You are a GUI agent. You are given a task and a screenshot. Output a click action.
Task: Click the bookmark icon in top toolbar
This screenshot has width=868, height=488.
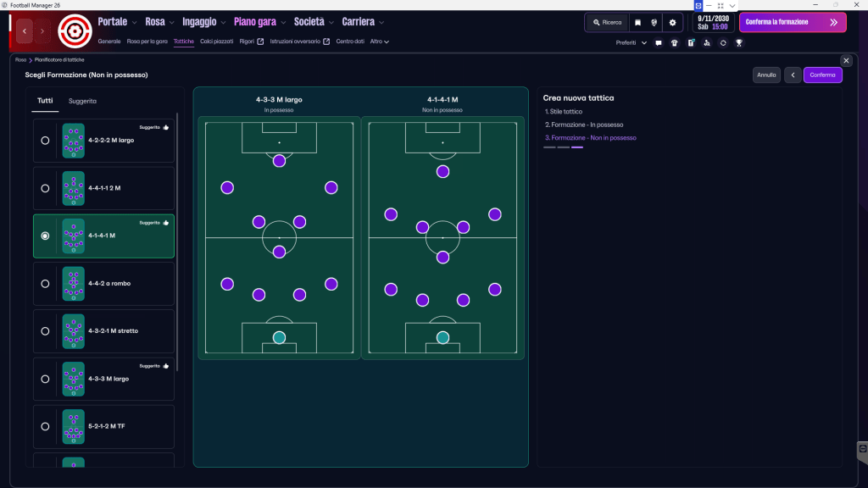[x=637, y=23]
